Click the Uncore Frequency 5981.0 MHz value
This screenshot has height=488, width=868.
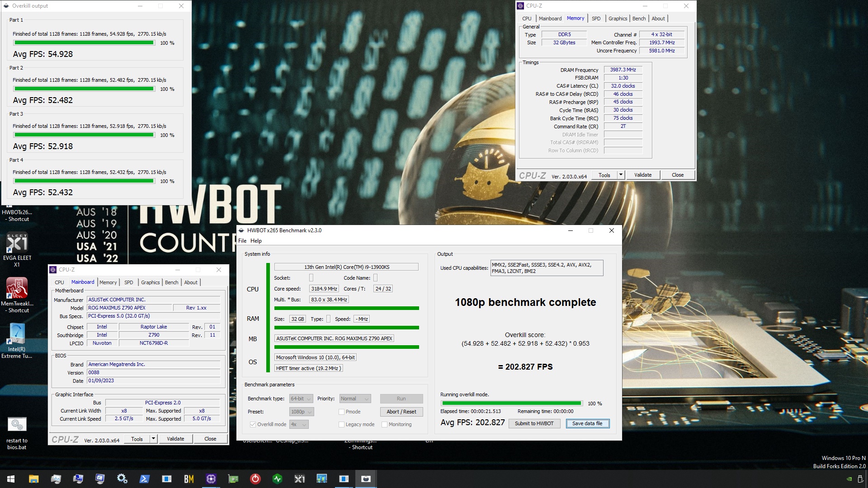tap(662, 51)
